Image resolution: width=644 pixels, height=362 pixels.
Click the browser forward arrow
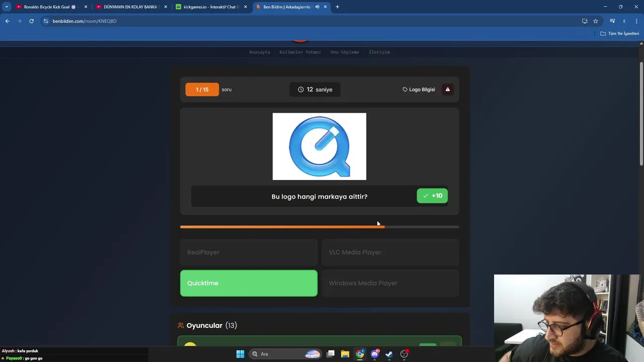(x=20, y=21)
